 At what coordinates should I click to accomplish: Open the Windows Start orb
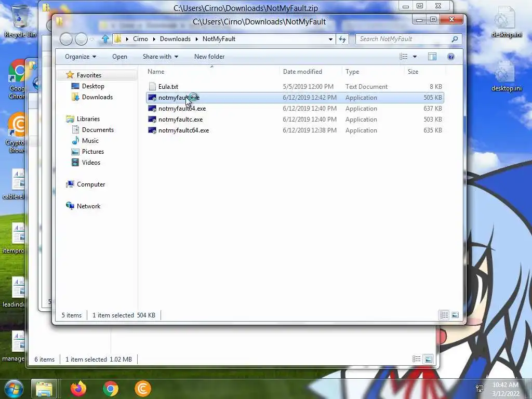(14, 389)
